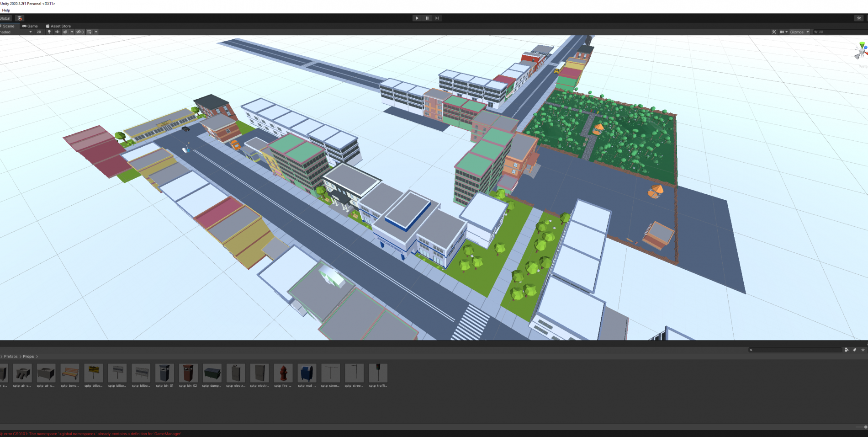Expand the Gizmos dropdown arrow

coord(808,32)
